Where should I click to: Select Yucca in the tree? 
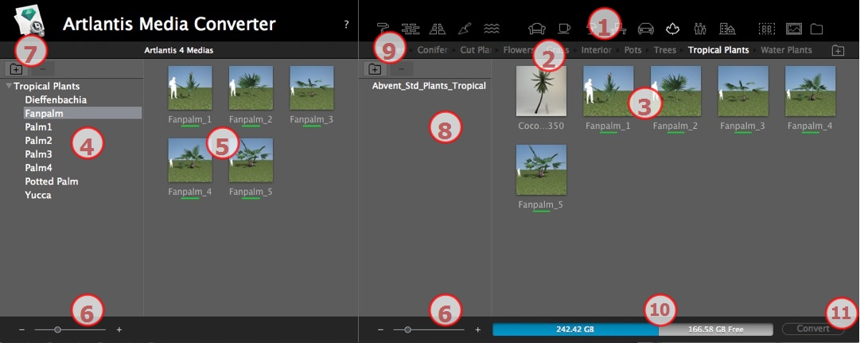click(38, 195)
